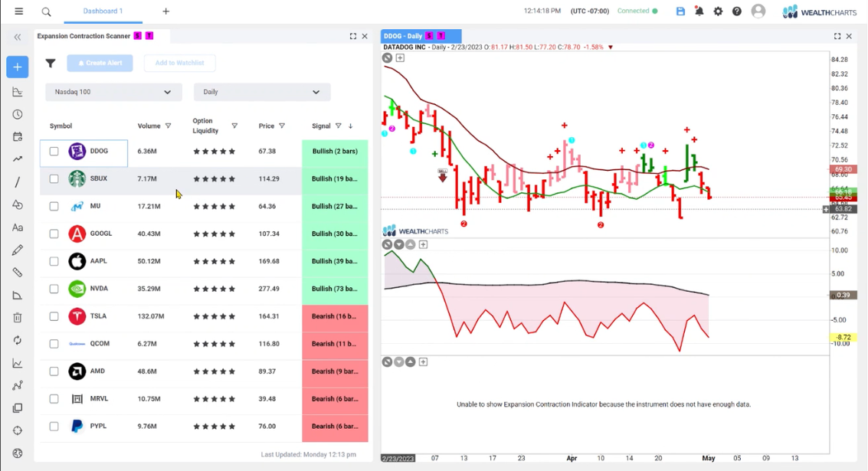The height and width of the screenshot is (471, 868).
Task: Click the circular refresh arrows icon in sidebar
Action: (18, 340)
